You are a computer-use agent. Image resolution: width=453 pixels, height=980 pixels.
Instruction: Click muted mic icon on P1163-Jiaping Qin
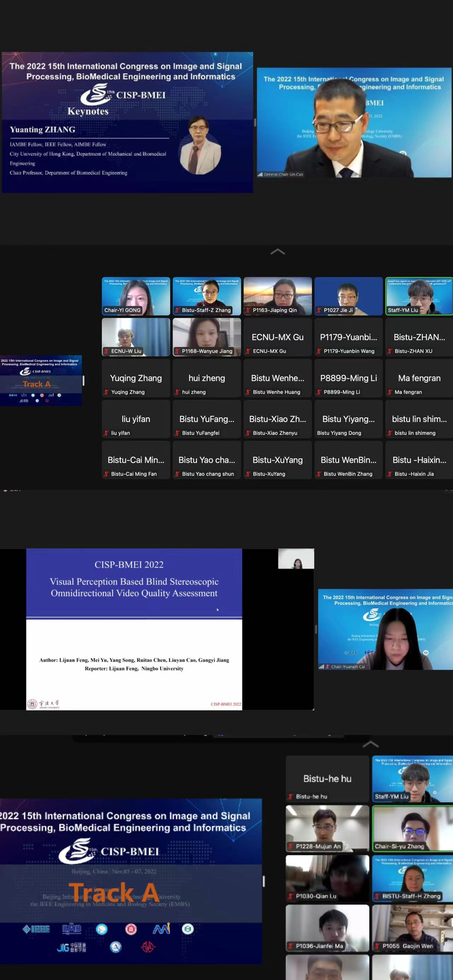point(248,310)
